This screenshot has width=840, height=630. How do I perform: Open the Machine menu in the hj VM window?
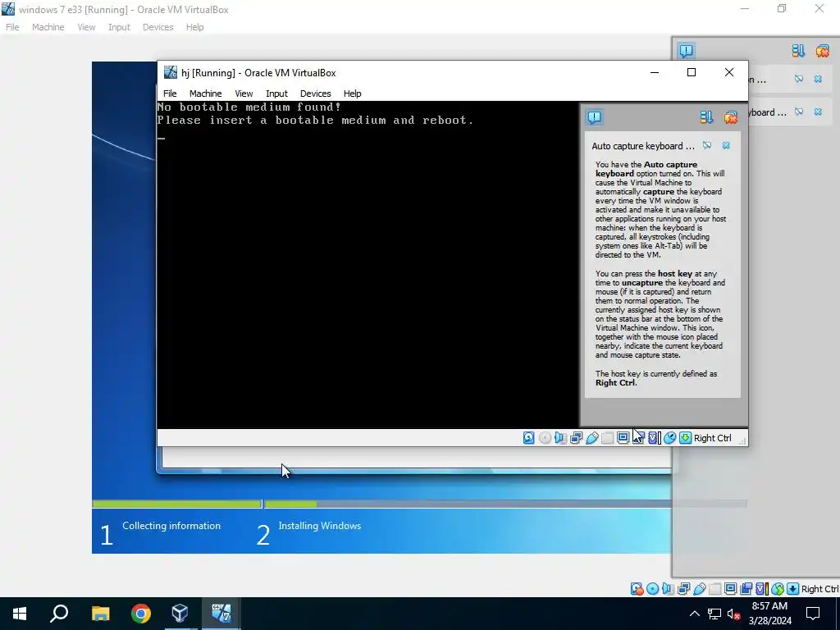[205, 94]
